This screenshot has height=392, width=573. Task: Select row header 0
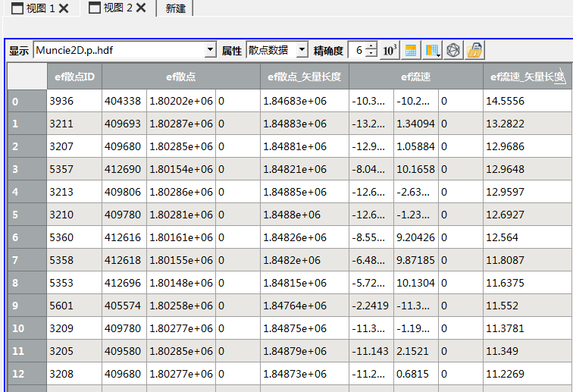click(x=27, y=102)
